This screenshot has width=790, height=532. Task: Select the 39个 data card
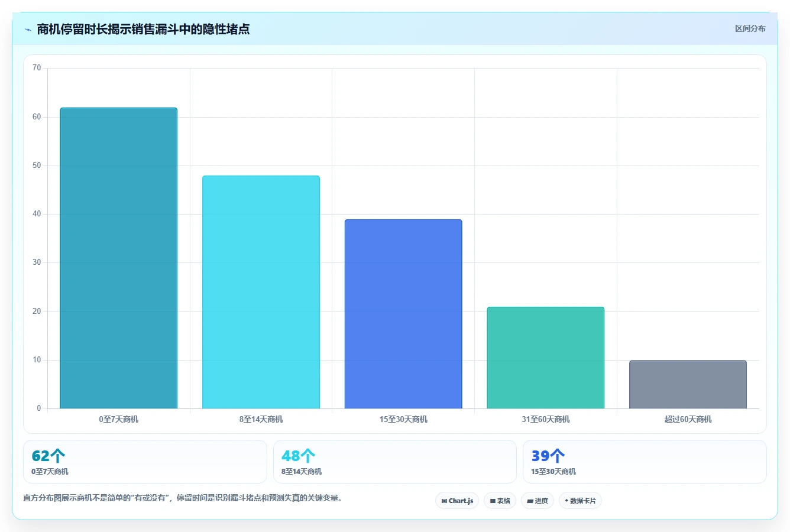[645, 462]
